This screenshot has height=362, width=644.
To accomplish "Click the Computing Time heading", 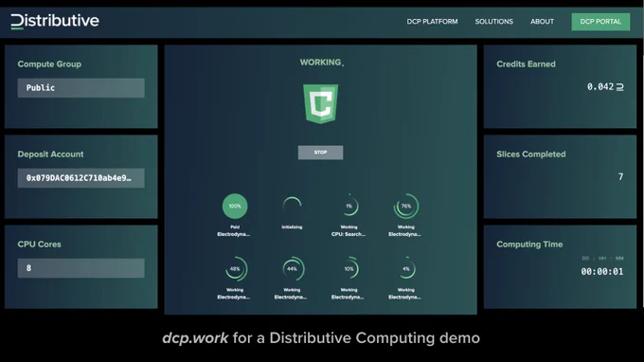I will pos(529,244).
